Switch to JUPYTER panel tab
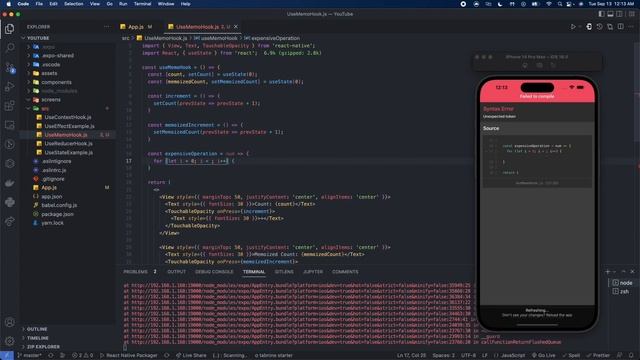 (x=313, y=272)
